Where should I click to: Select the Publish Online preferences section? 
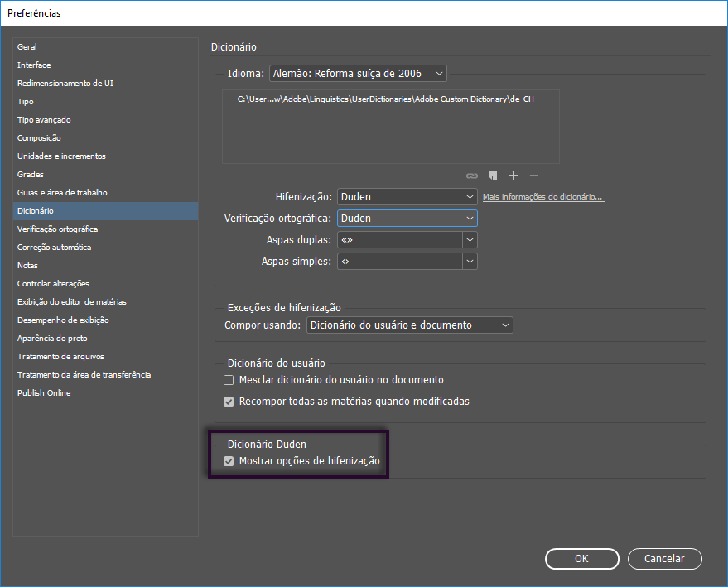(43, 392)
